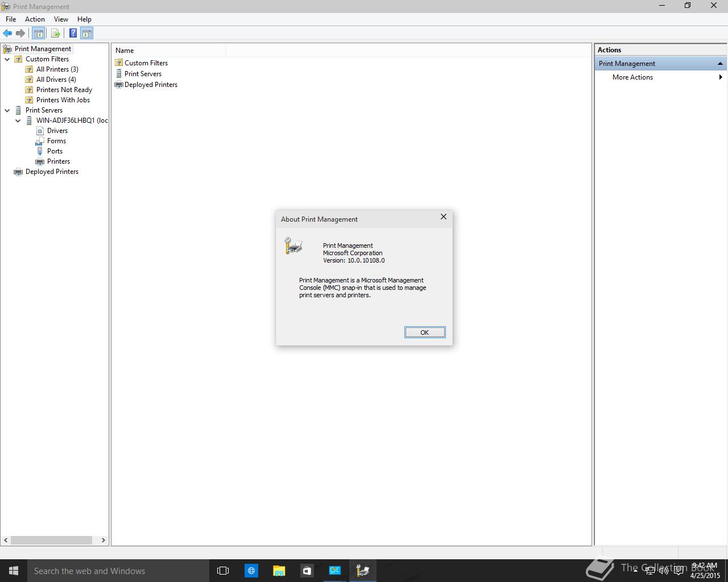
Task: Open the View menu
Action: pyautogui.click(x=61, y=19)
